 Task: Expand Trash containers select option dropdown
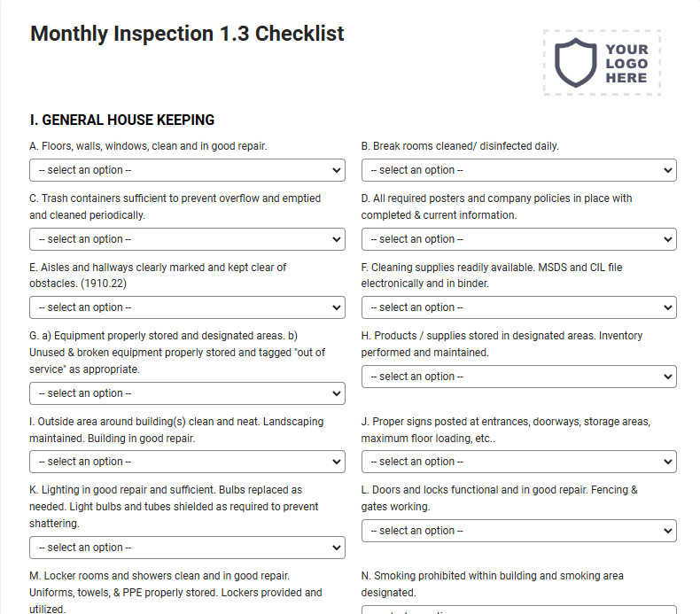(187, 239)
